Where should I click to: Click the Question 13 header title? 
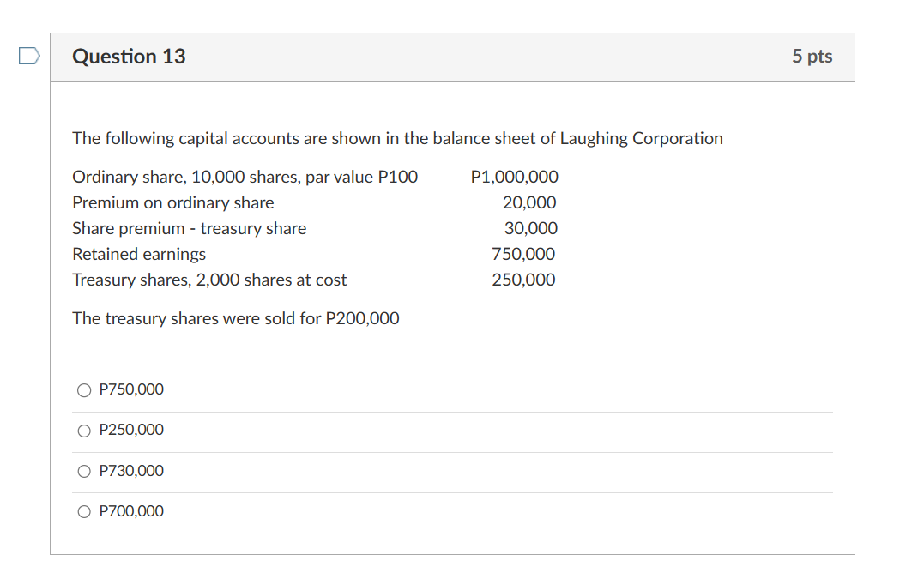pos(129,57)
